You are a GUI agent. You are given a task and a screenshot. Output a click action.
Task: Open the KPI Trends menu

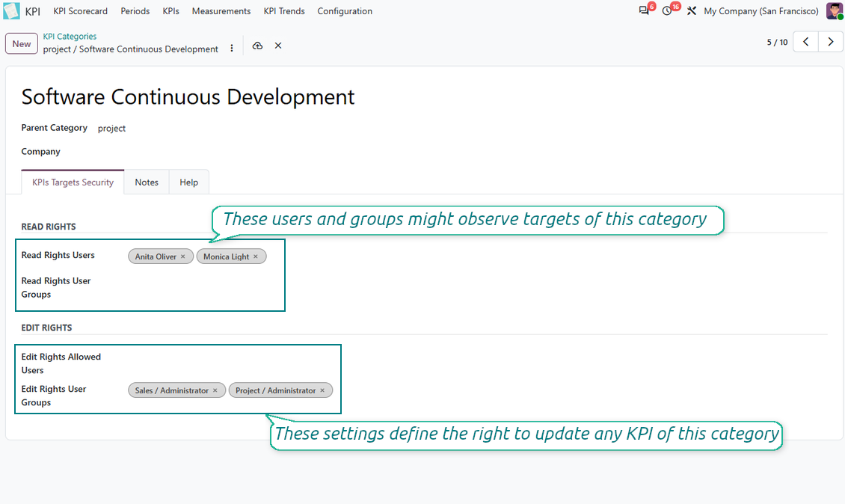(x=284, y=10)
